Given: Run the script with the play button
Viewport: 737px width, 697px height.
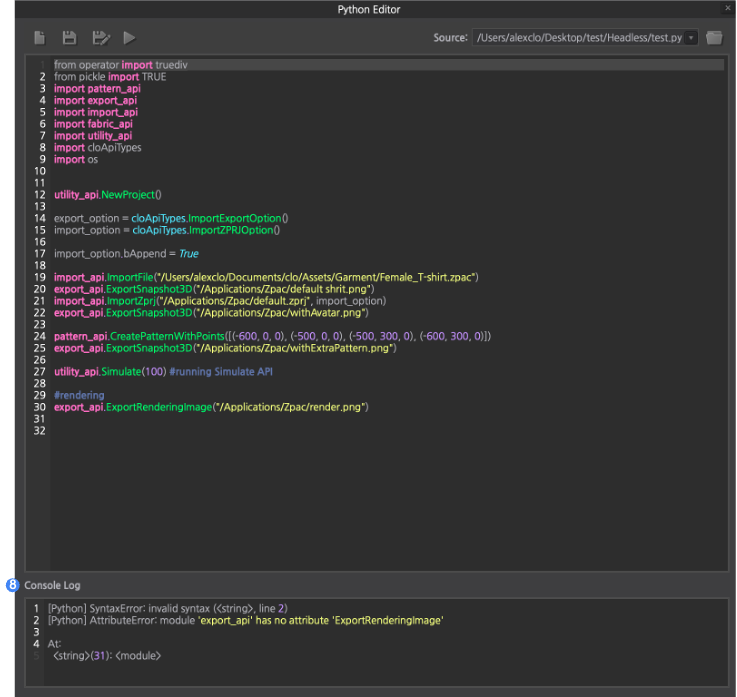Looking at the screenshot, I should (129, 38).
